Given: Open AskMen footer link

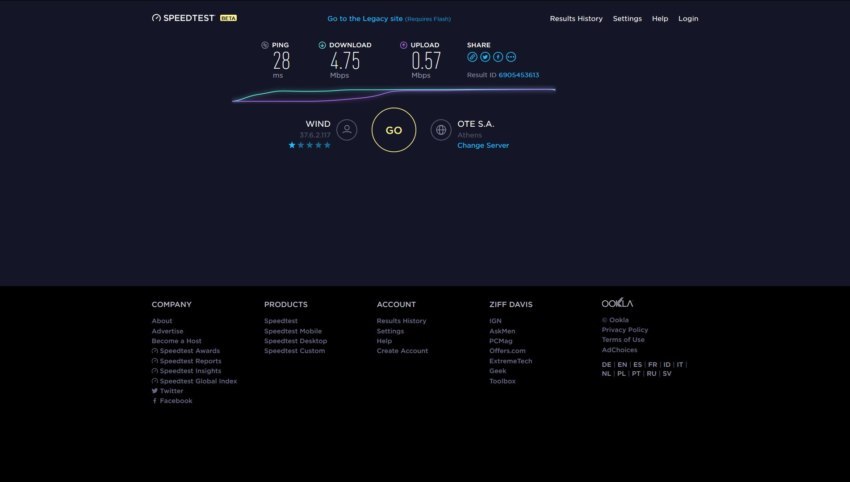Looking at the screenshot, I should pos(502,331).
